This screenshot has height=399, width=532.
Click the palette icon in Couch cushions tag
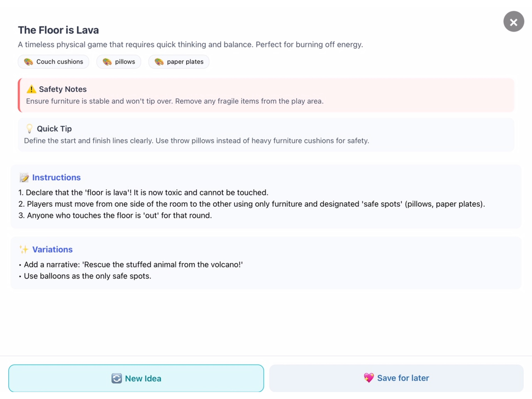coord(28,62)
